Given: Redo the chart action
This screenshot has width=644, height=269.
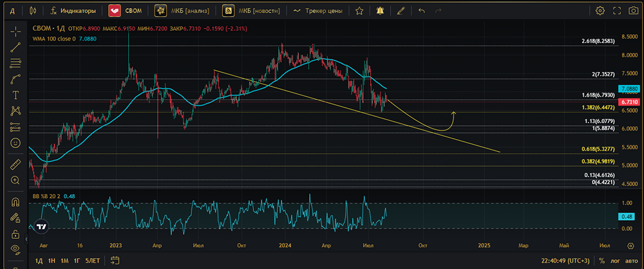Looking at the screenshot, I should coord(439,11).
